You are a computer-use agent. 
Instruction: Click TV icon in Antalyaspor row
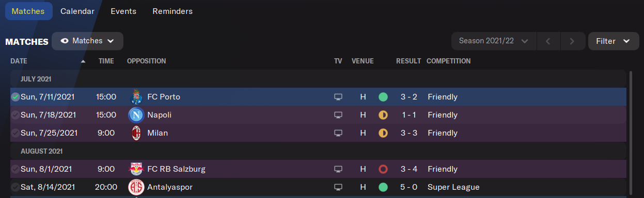click(x=338, y=187)
